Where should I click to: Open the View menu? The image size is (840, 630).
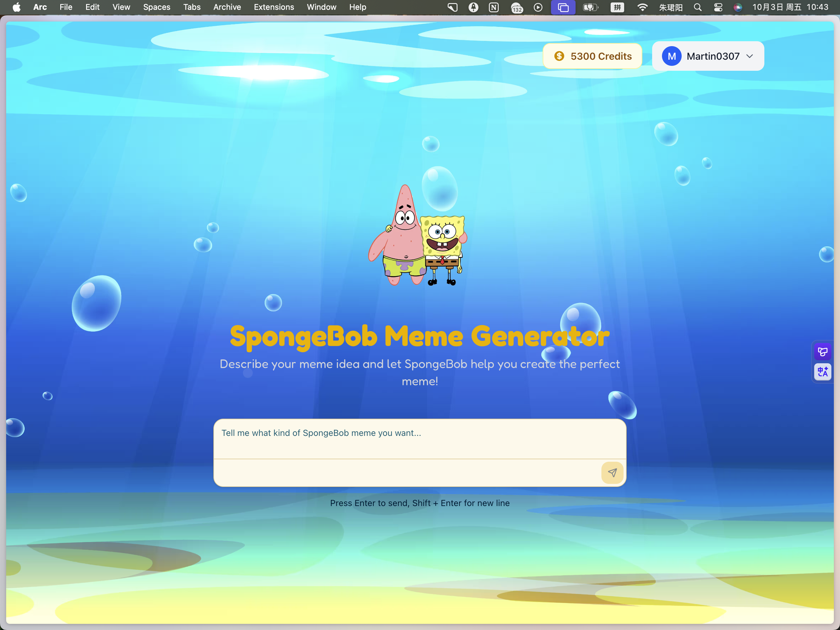[121, 7]
